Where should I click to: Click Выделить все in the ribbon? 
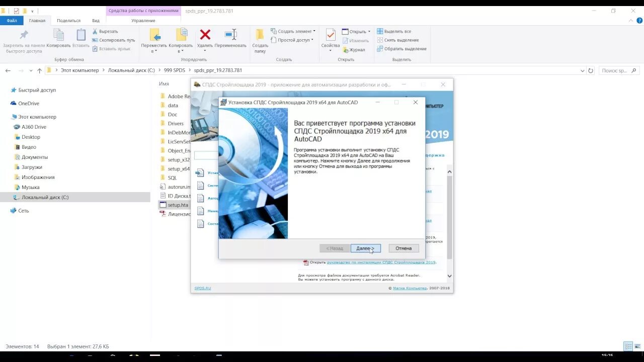(394, 31)
